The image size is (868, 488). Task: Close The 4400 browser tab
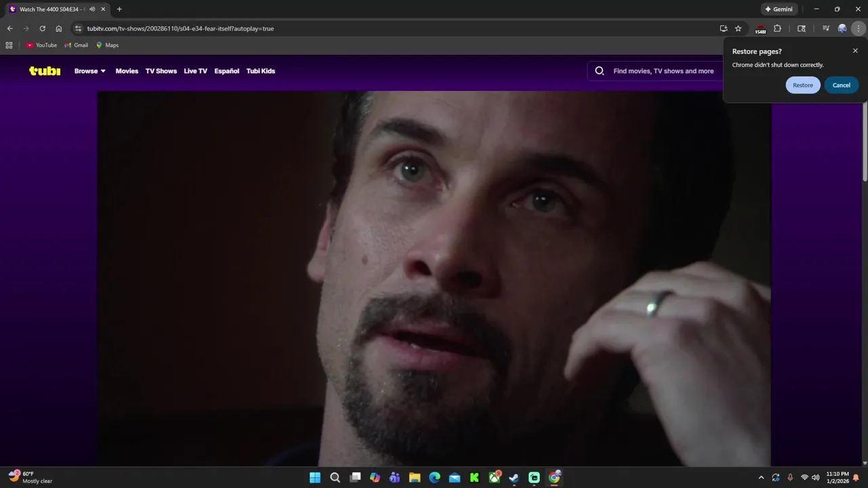click(x=103, y=9)
